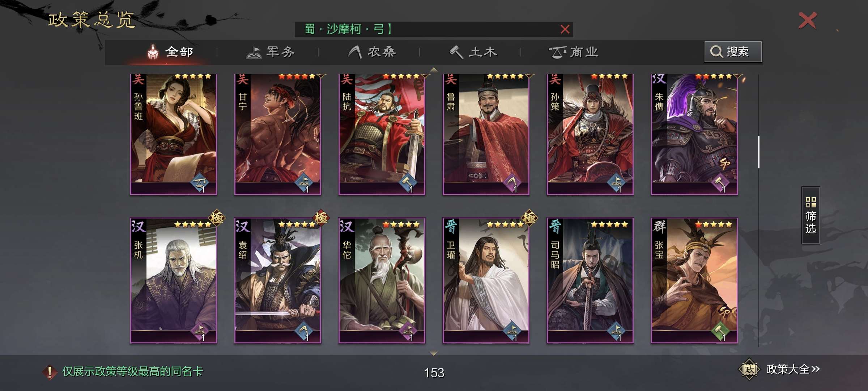
Task: Open the 筛选 filter panel
Action: (810, 215)
